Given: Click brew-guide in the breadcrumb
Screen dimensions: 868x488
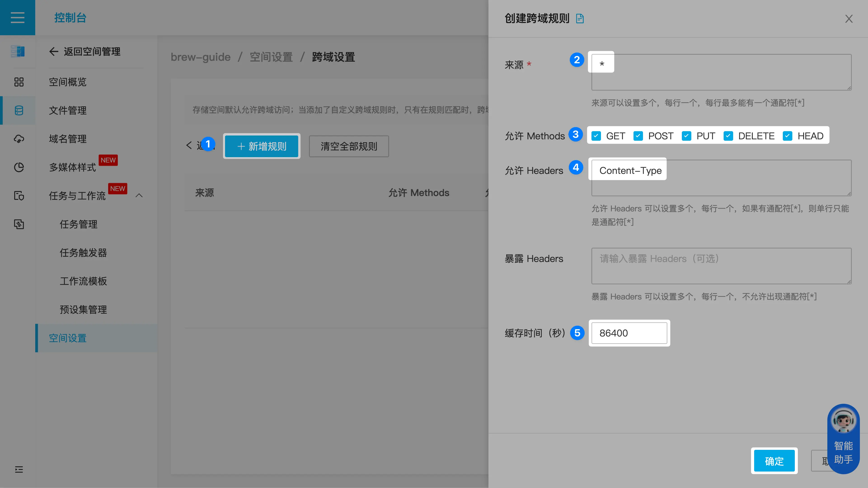Looking at the screenshot, I should pyautogui.click(x=200, y=57).
